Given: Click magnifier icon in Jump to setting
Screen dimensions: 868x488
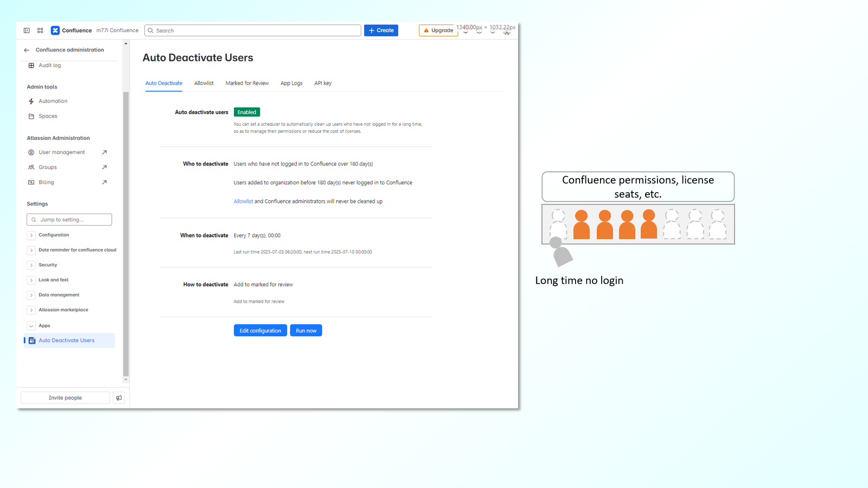Looking at the screenshot, I should point(34,220).
